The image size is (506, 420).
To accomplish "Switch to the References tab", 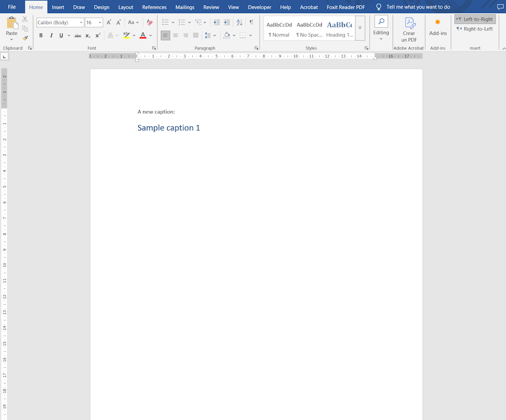I will point(154,7).
